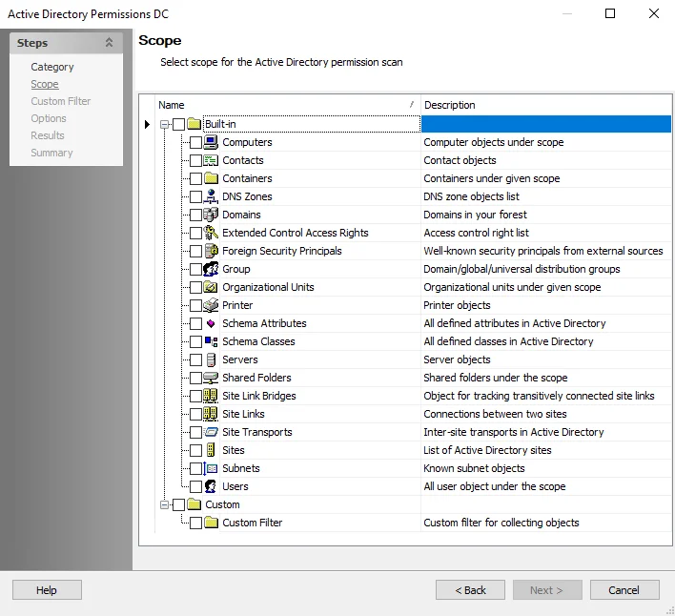This screenshot has width=675, height=616.
Task: Click the Computers monitor icon
Action: click(211, 142)
